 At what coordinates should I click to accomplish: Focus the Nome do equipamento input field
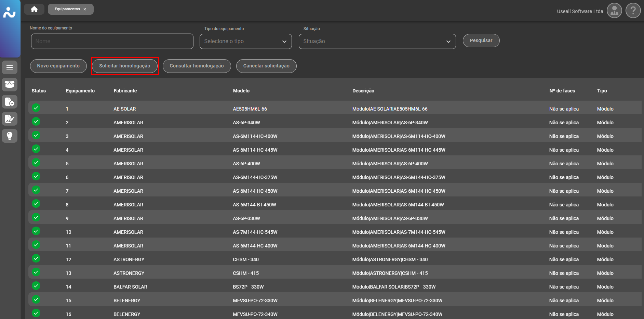[112, 41]
